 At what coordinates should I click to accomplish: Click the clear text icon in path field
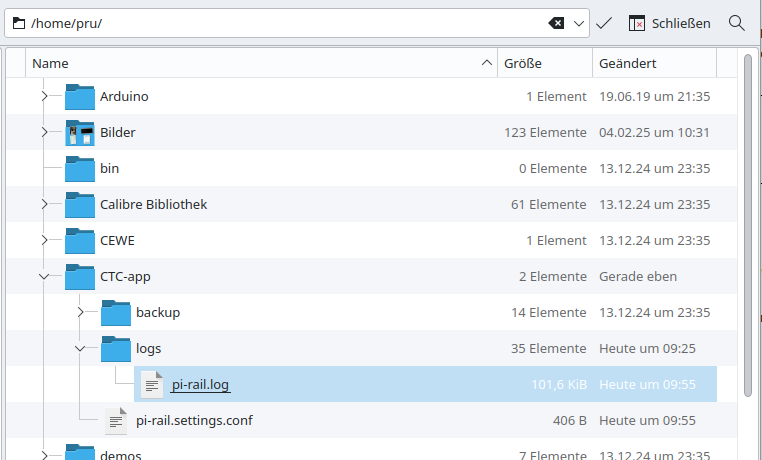556,23
